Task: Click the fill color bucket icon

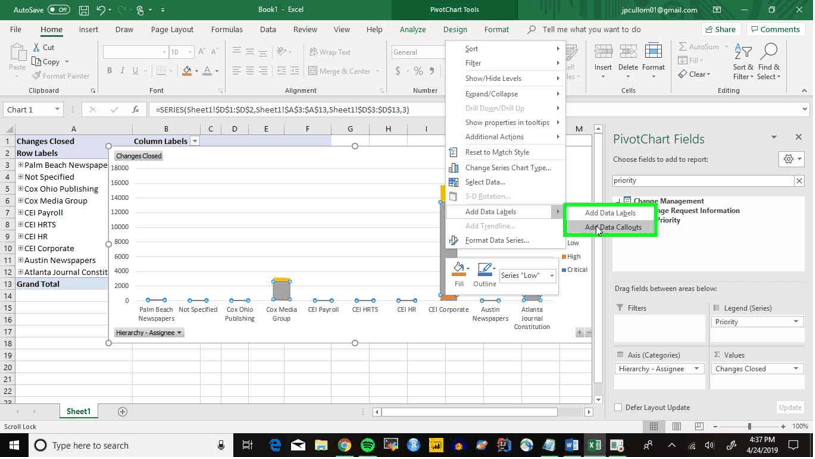Action: tap(187, 71)
